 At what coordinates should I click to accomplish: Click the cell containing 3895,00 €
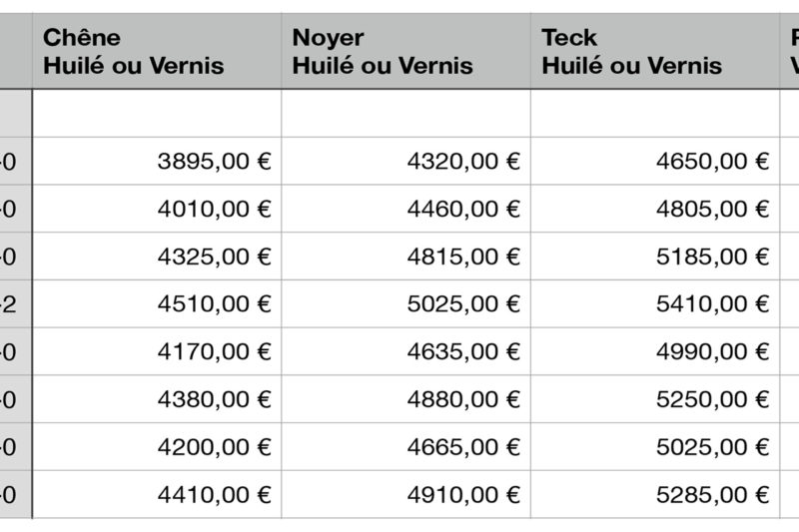(x=214, y=162)
